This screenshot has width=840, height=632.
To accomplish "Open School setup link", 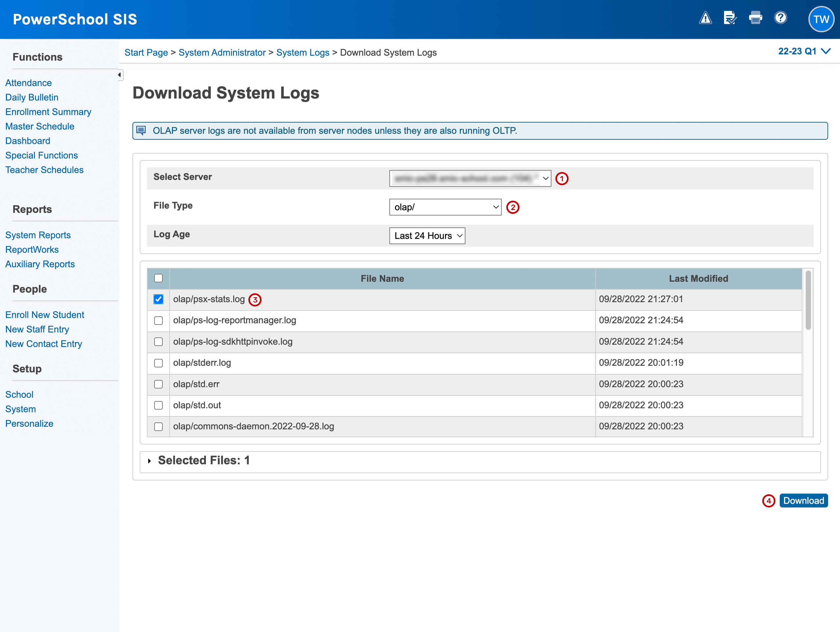I will point(19,395).
